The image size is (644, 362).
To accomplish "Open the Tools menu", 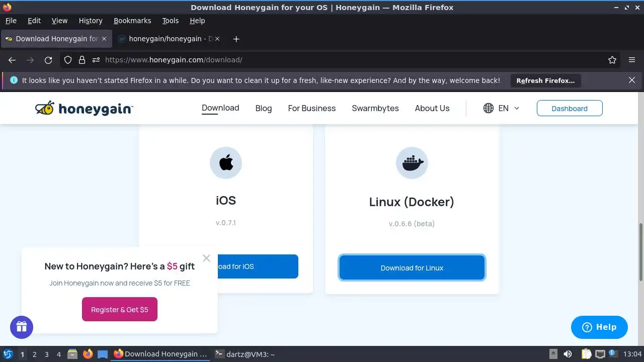I will pos(171,21).
